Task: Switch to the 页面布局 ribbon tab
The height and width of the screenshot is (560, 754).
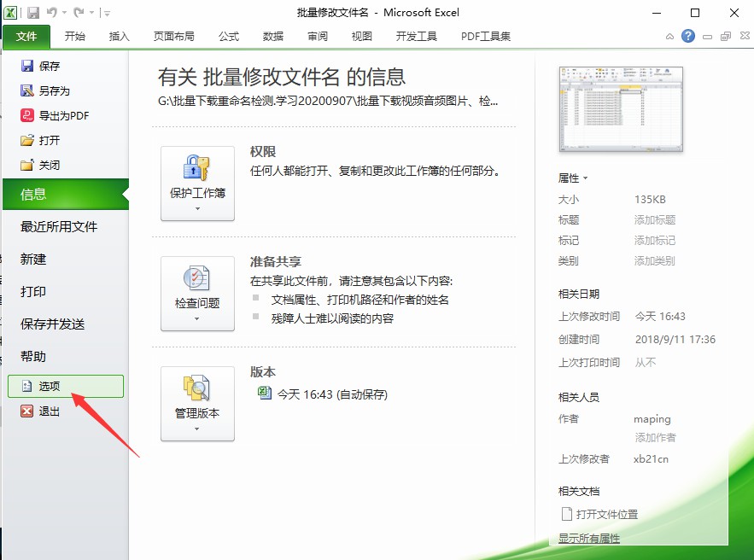Action: click(x=173, y=37)
